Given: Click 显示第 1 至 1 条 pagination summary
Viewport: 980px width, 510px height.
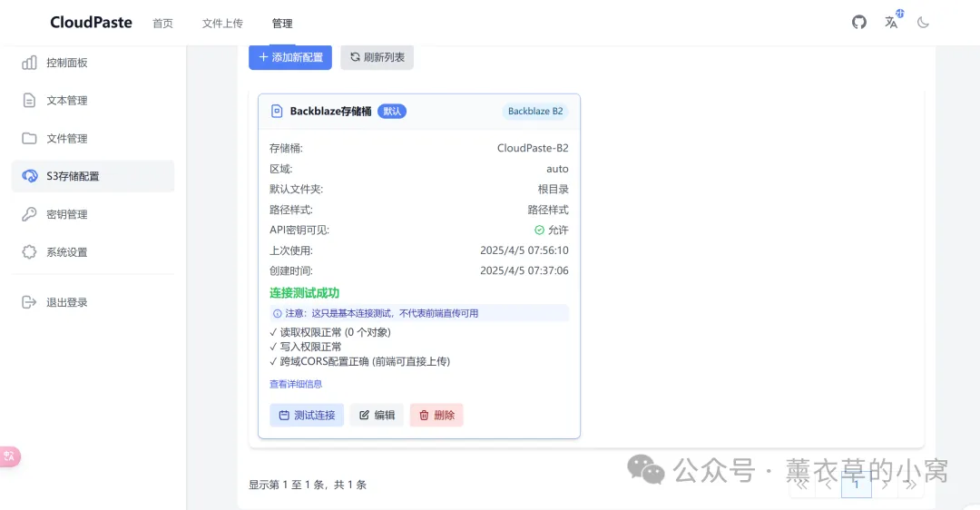Looking at the screenshot, I should coord(308,485).
